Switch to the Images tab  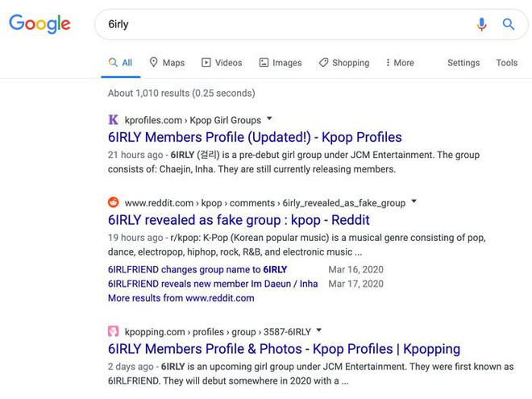click(281, 63)
